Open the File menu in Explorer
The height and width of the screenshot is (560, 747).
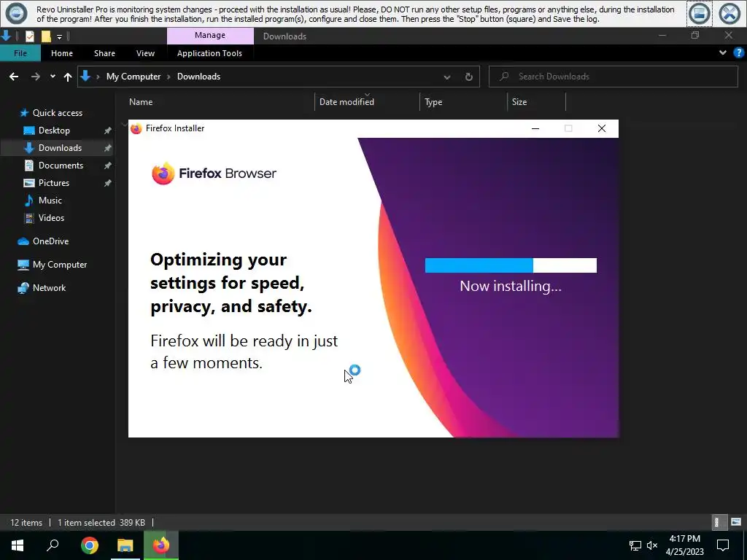(x=20, y=53)
